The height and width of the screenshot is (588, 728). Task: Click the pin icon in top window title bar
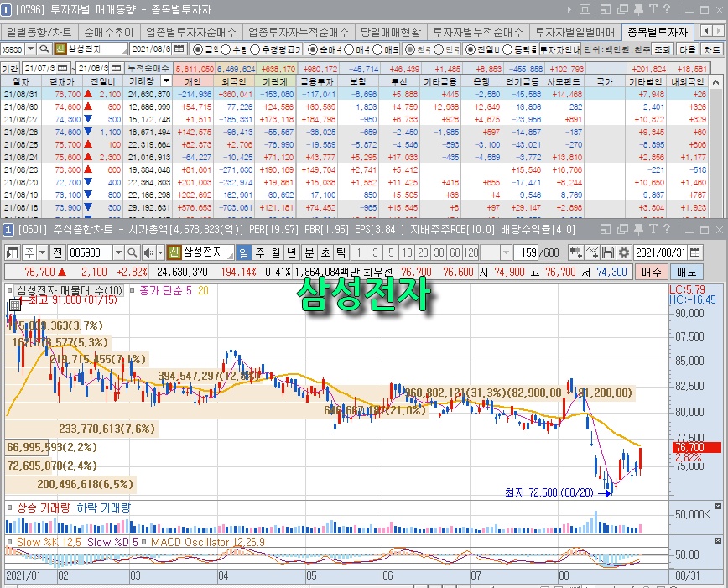tap(638, 10)
